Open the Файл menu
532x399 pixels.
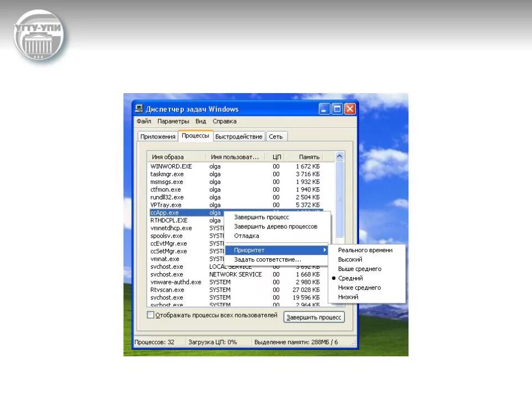(144, 121)
